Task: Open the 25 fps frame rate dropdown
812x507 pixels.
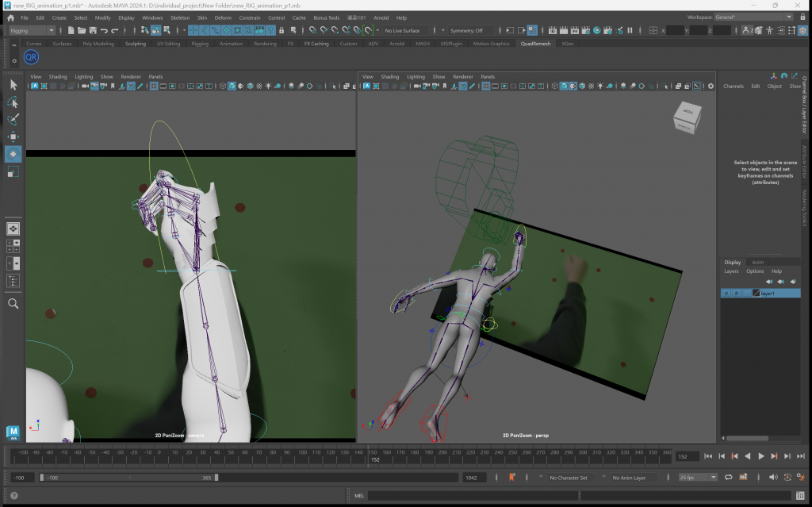Action: click(698, 478)
